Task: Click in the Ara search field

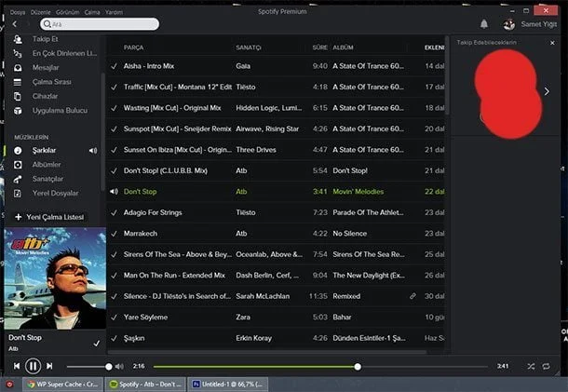Action: [100, 24]
